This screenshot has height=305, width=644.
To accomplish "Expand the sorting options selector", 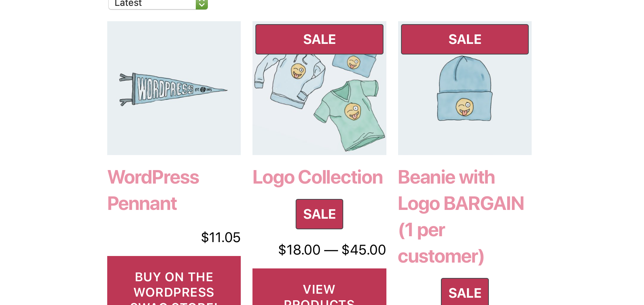I will 158,3.
